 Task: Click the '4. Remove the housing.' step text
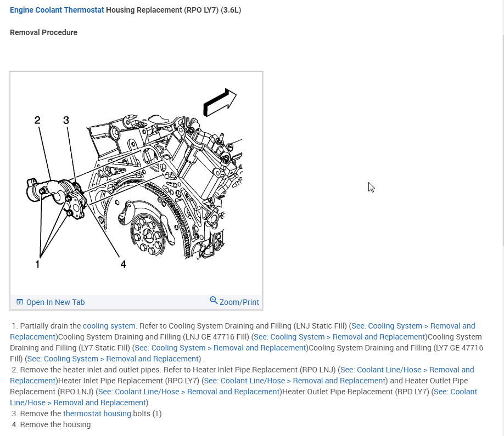coord(52,424)
